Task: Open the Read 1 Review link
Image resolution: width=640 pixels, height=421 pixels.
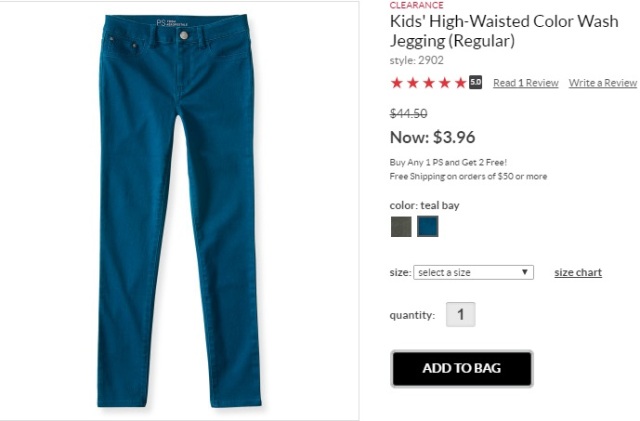Action: tap(526, 83)
